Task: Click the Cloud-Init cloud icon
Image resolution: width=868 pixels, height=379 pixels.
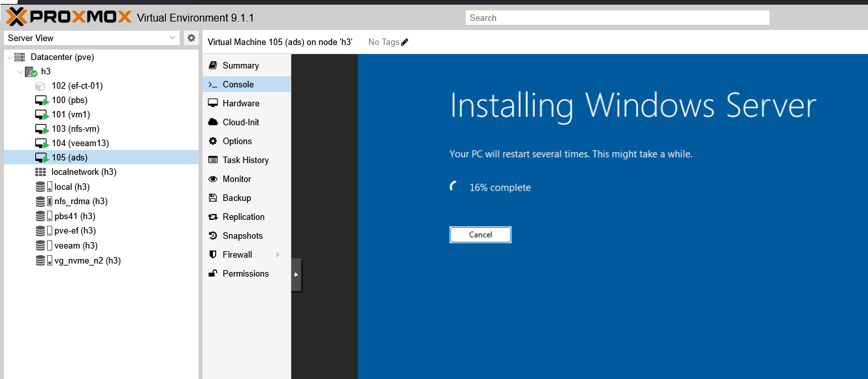Action: (x=212, y=122)
